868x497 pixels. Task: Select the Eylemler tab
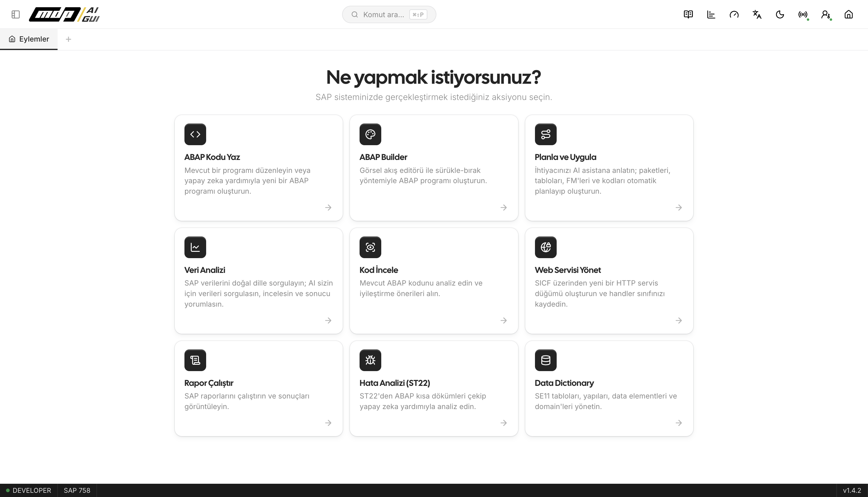click(x=29, y=39)
